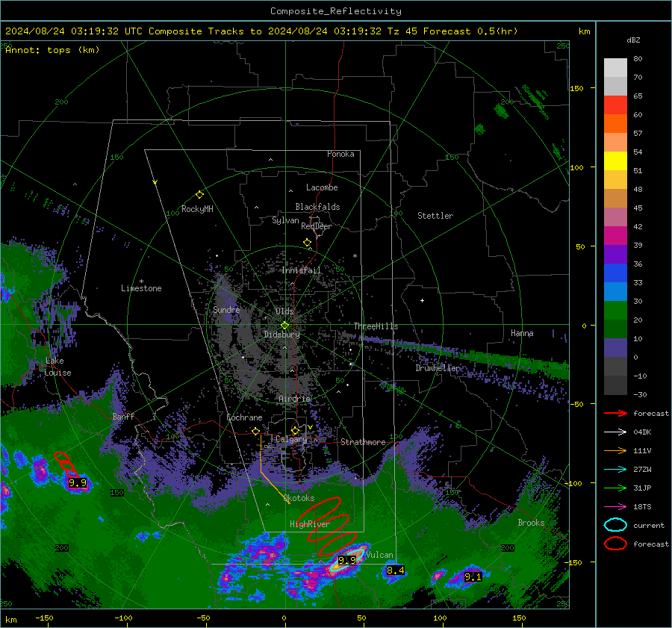Click the white 04DK arrow legend icon
672x628 pixels.
[615, 432]
